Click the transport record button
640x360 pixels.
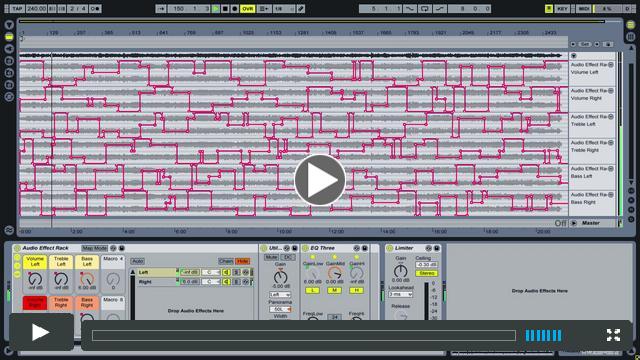pos(234,9)
